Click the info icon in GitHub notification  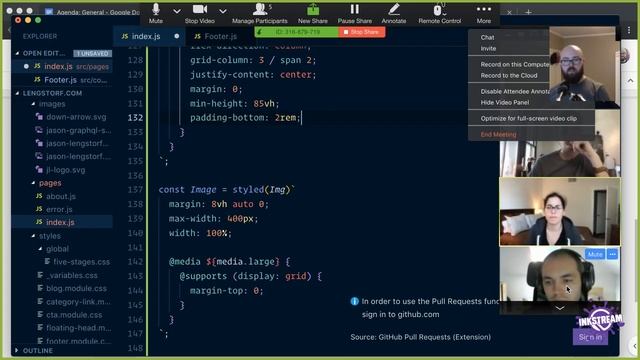click(x=354, y=301)
